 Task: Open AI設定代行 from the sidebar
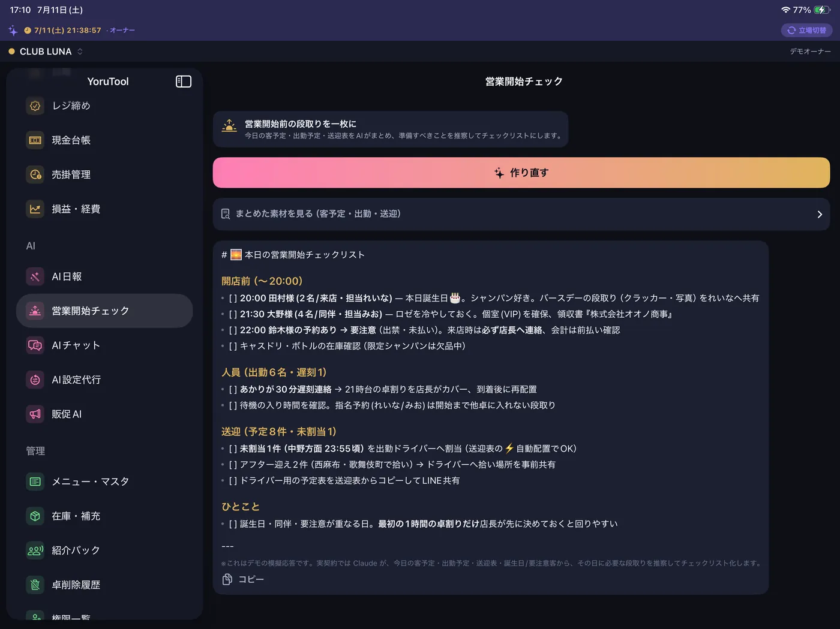[x=104, y=380]
